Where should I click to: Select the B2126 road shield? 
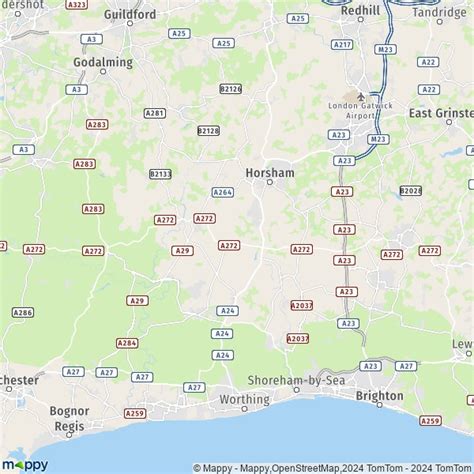tap(231, 89)
